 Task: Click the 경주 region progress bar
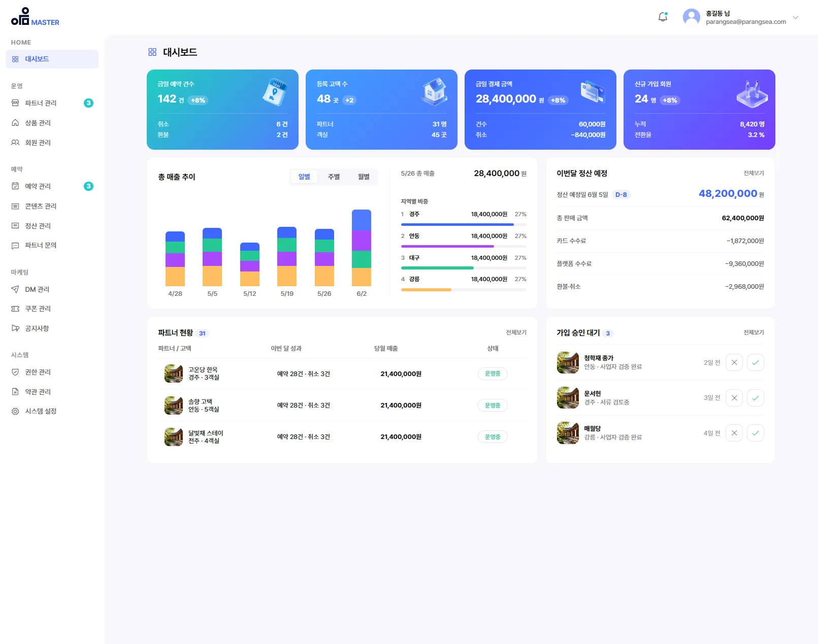tap(464, 224)
